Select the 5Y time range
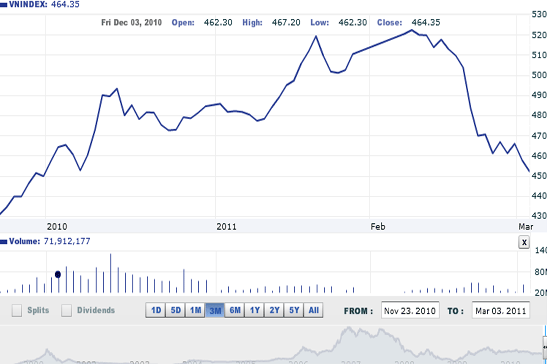The image size is (550, 364). pyautogui.click(x=294, y=310)
